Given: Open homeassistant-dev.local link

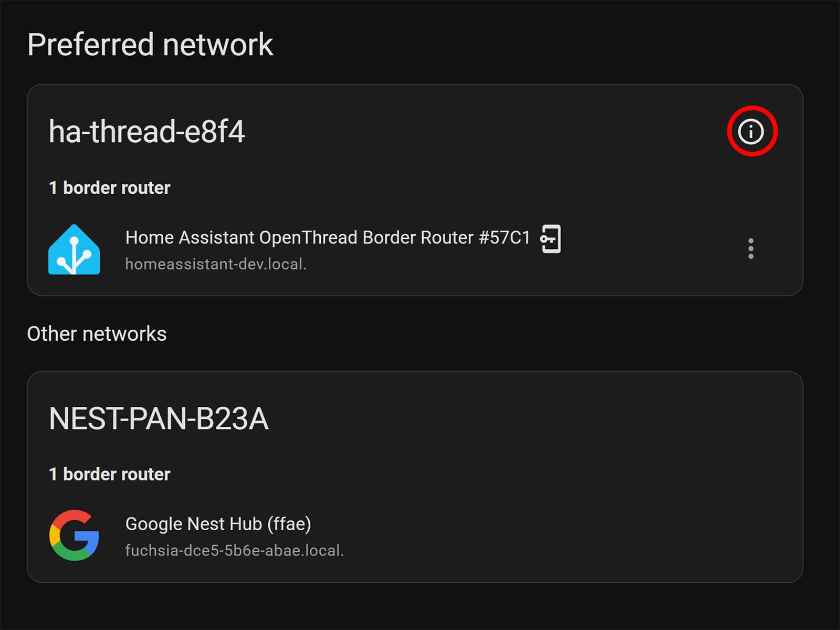Looking at the screenshot, I should [216, 264].
